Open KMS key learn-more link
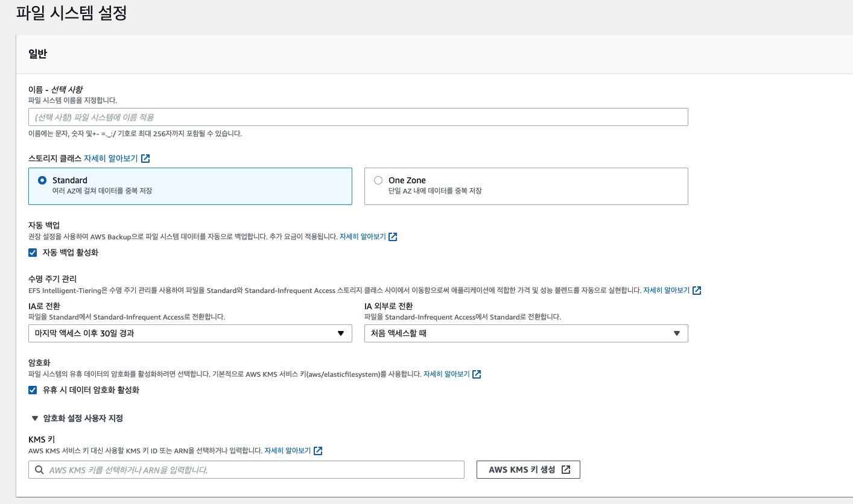Screen dimensions: 853x504 coord(287,451)
